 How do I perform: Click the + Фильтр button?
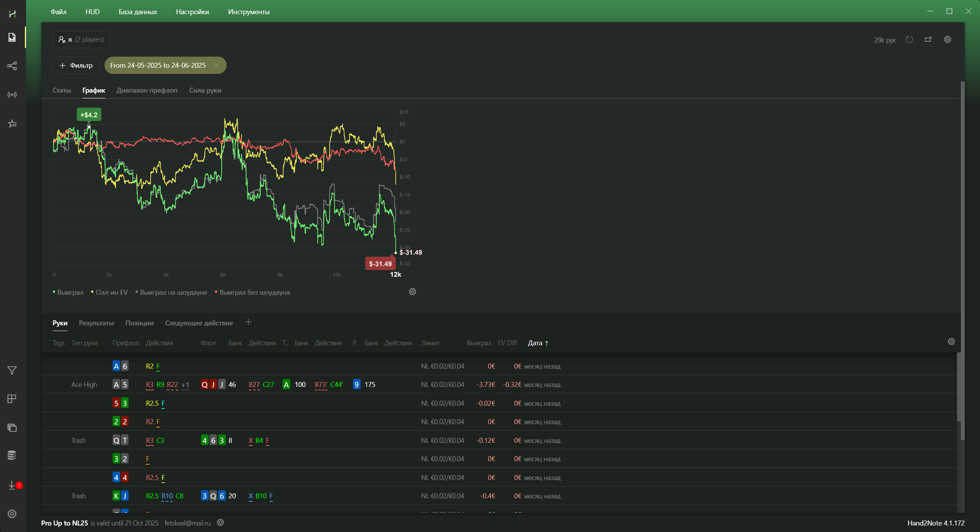(x=76, y=65)
